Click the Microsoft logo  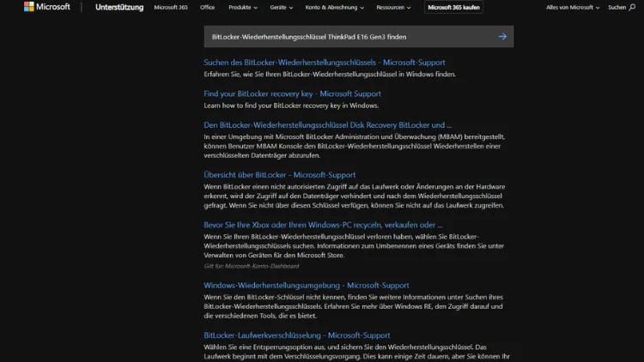click(x=47, y=7)
